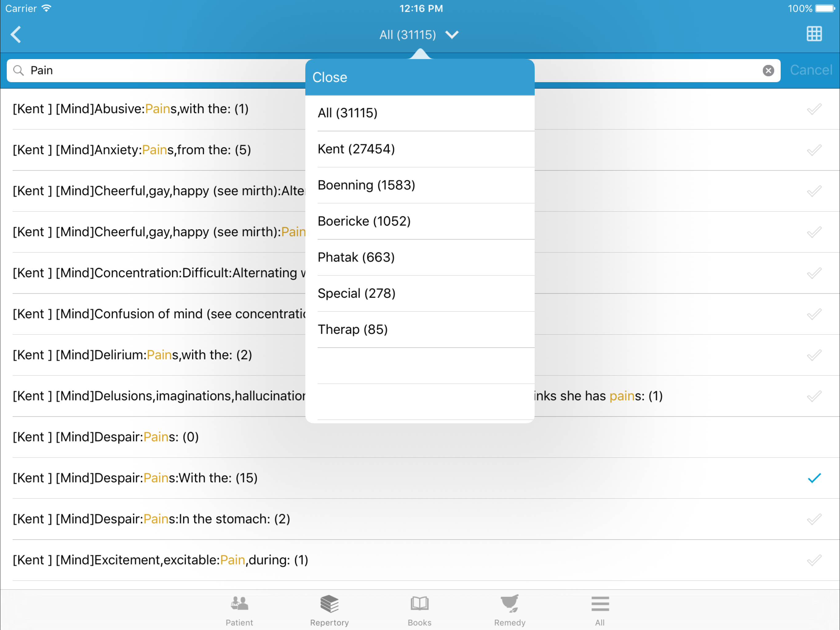Check the Cheerful: Alternating row checkmark
Viewport: 840px width, 630px height.
pos(814,191)
